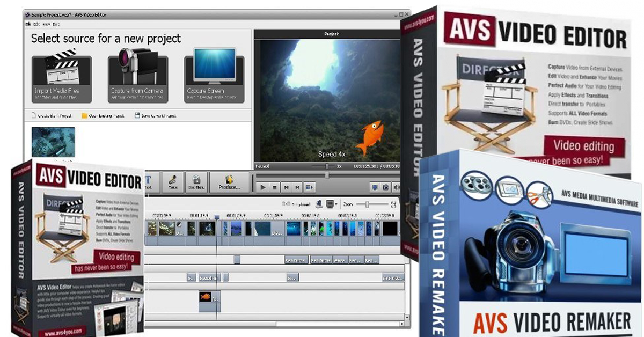Select the Project preview tab header

[331, 34]
